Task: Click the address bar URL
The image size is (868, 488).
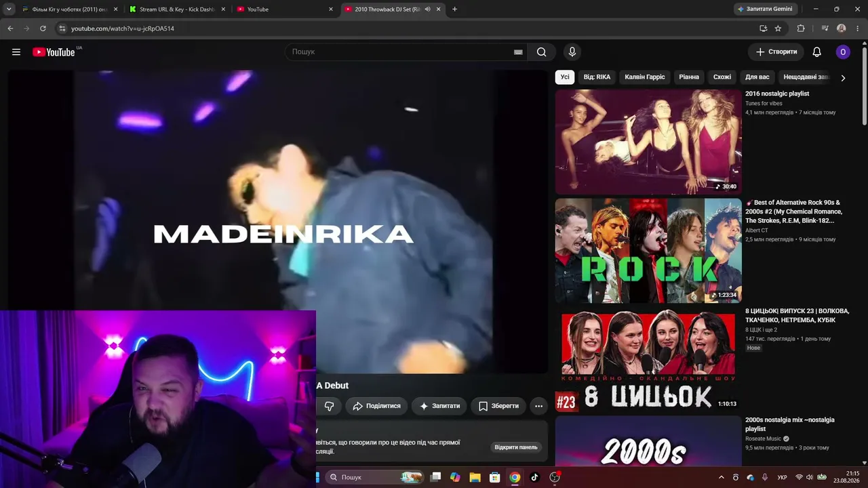Action: (123, 28)
